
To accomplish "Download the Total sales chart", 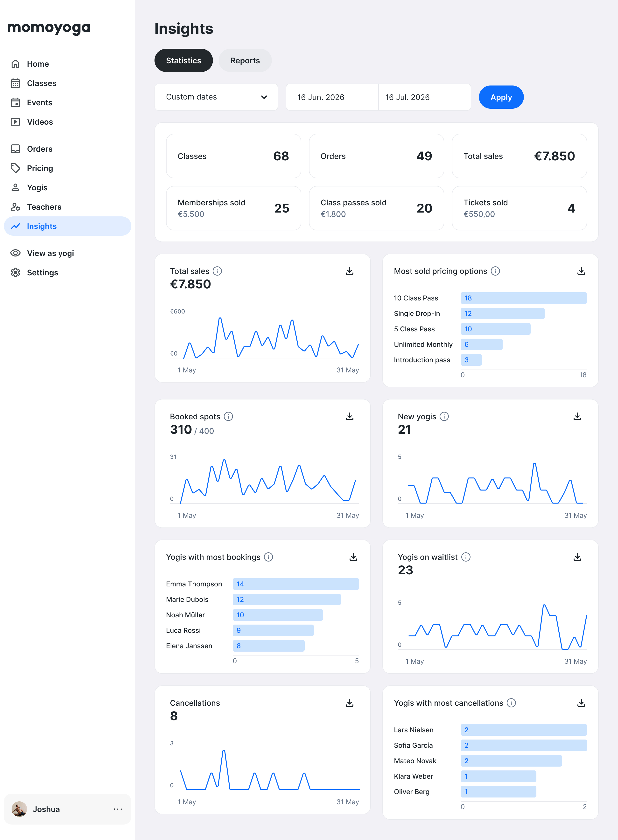I will [x=349, y=271].
